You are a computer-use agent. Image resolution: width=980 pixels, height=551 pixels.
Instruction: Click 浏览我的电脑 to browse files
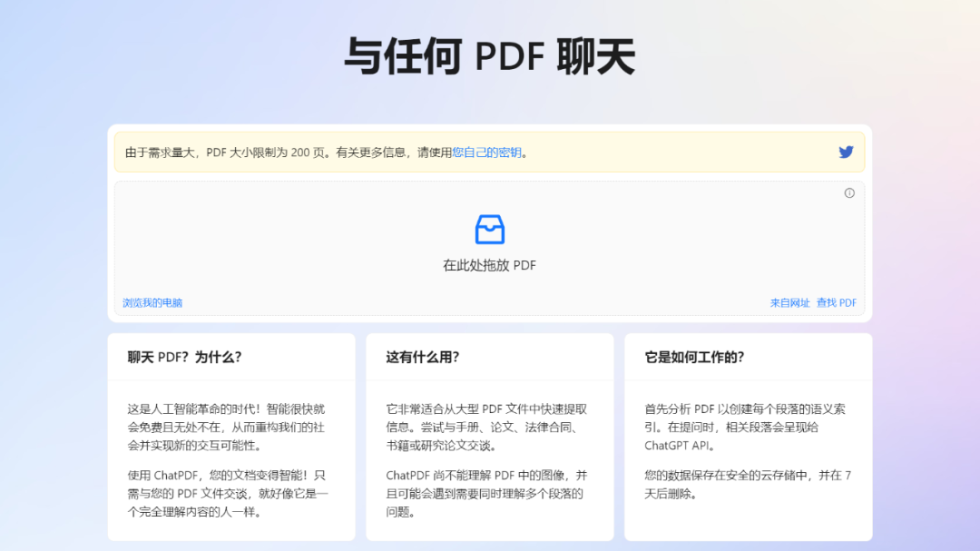point(152,302)
